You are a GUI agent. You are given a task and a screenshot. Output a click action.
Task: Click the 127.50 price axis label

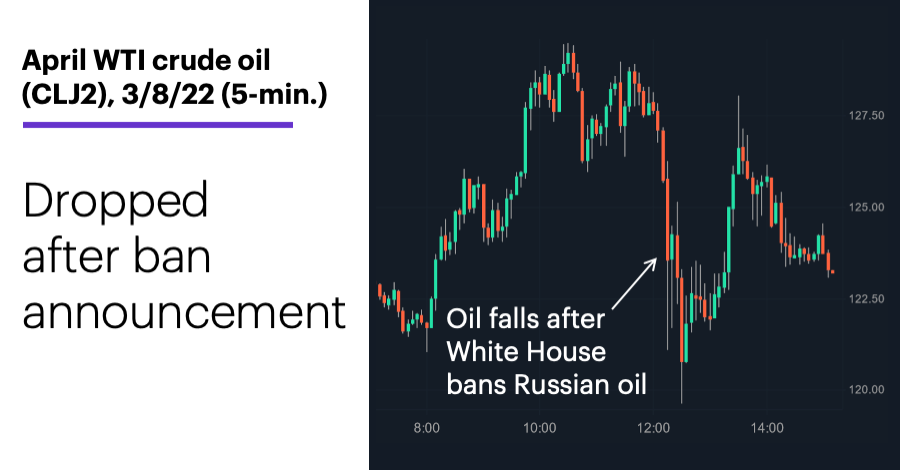pyautogui.click(x=867, y=116)
